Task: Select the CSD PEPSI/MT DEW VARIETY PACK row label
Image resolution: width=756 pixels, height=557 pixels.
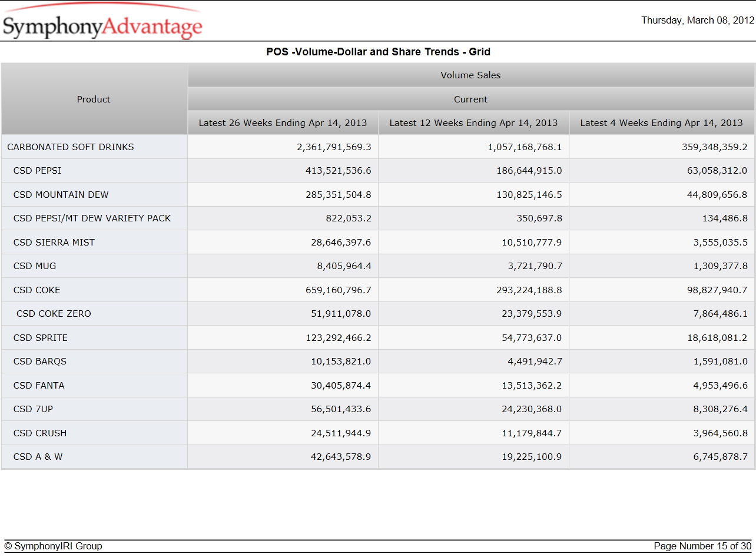Action: click(x=92, y=218)
